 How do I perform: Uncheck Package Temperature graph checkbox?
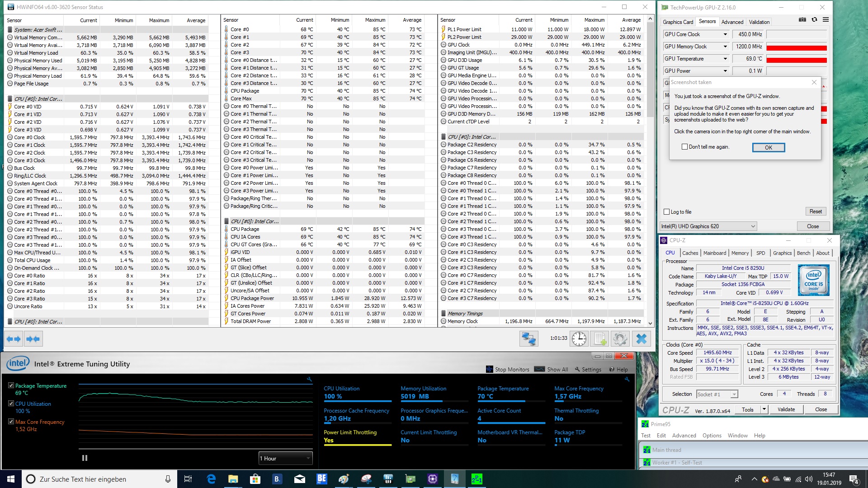pyautogui.click(x=11, y=385)
